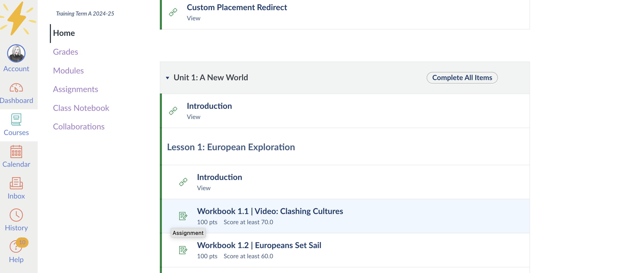Open the Collaborations navigation link

(x=79, y=127)
